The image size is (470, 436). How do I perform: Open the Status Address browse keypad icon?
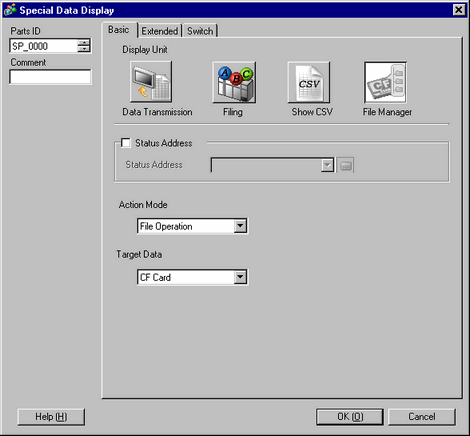point(345,165)
